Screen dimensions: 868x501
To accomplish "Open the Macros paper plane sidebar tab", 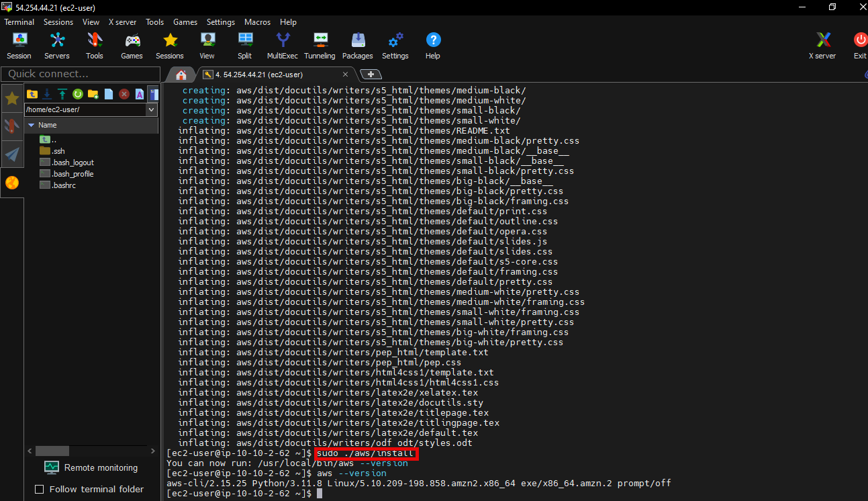I will pos(12,154).
